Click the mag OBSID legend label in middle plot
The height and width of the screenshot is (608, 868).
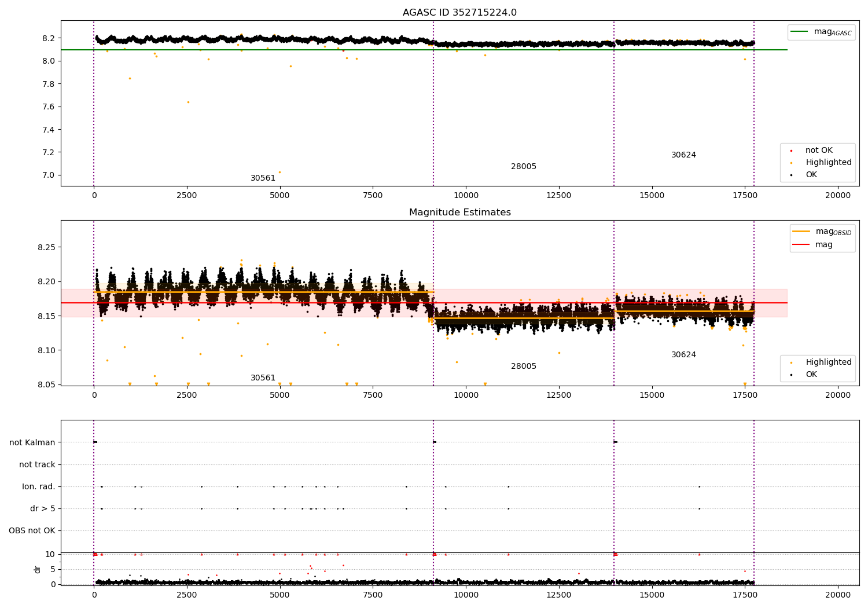coord(834,232)
